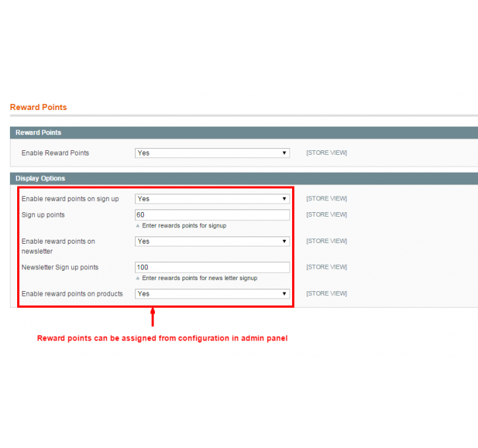
Task: Click the Enable reward points on products label
Action: coord(73,294)
